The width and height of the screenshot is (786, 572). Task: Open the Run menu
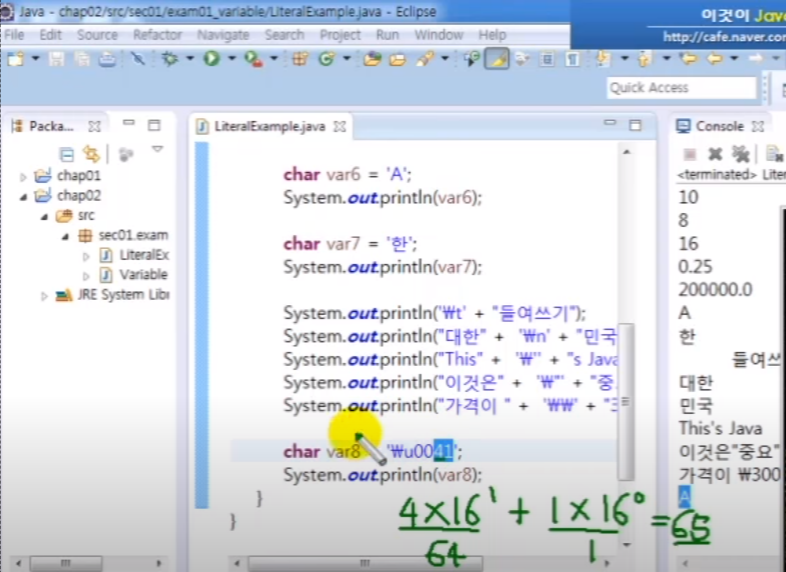coord(387,35)
